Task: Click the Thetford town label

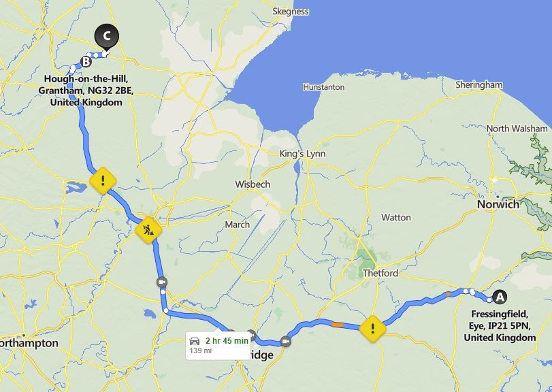Action: (x=380, y=273)
